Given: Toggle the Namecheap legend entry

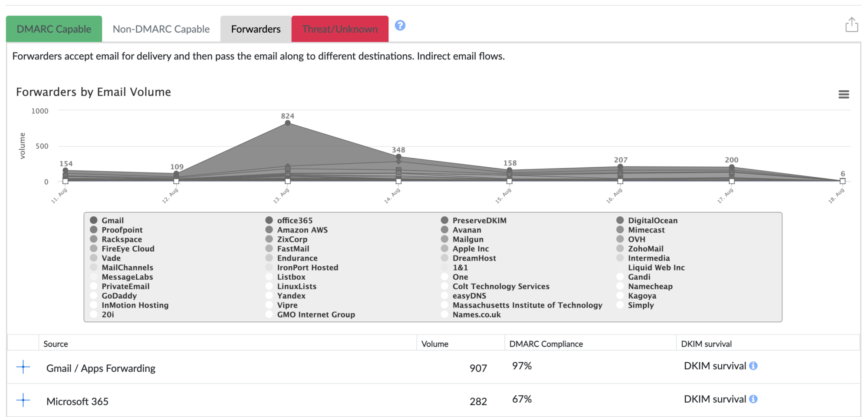Looking at the screenshot, I should (x=644, y=286).
